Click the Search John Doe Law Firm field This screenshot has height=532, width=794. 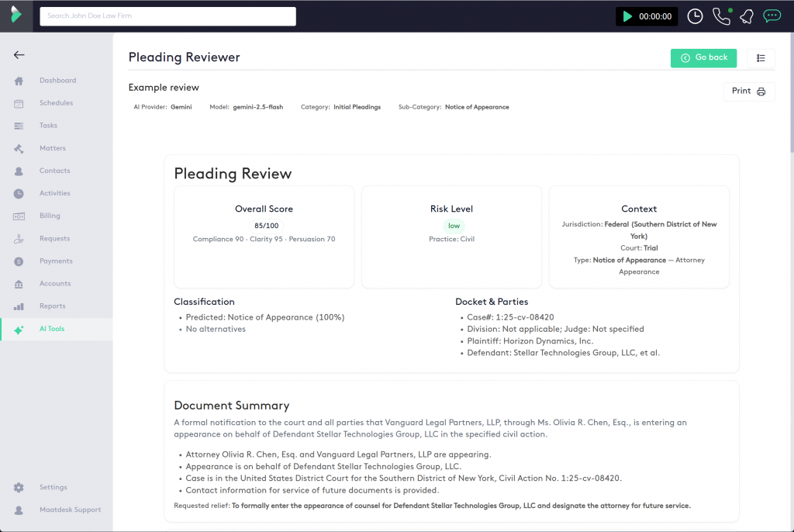tap(167, 16)
